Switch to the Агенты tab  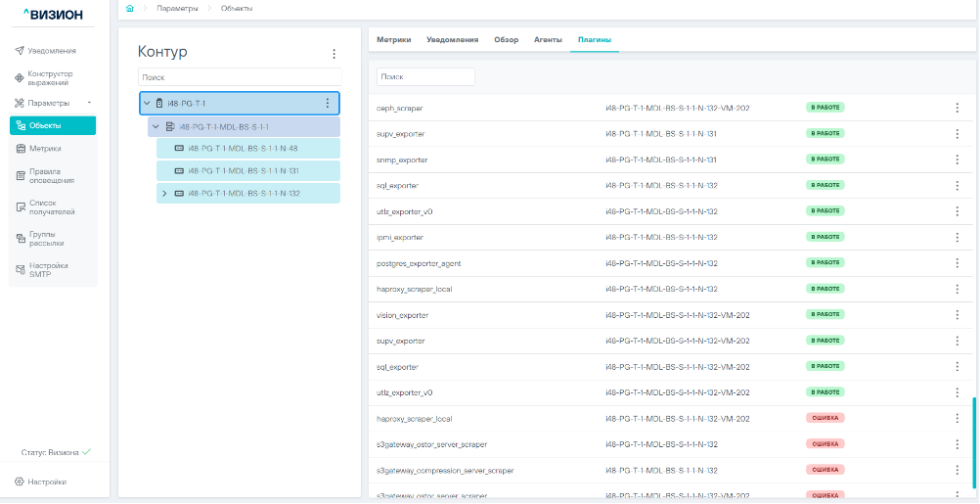point(548,40)
